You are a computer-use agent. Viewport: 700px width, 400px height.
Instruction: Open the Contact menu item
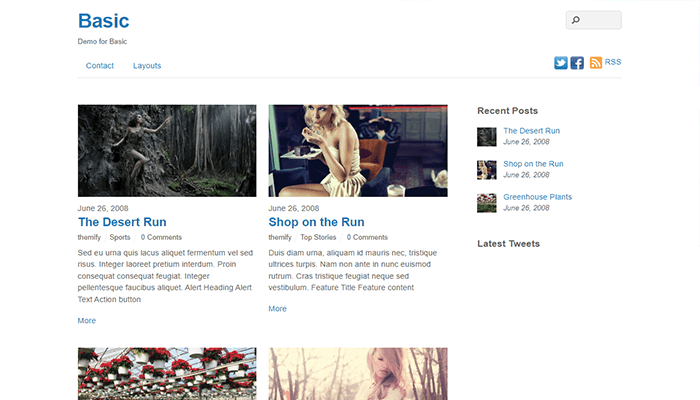tap(100, 66)
